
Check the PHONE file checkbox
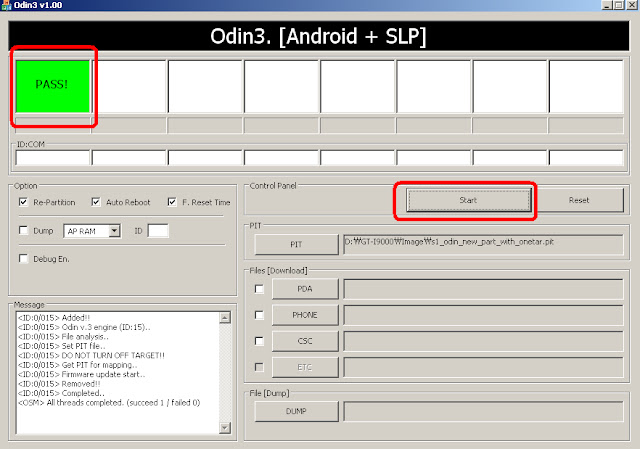[x=259, y=315]
